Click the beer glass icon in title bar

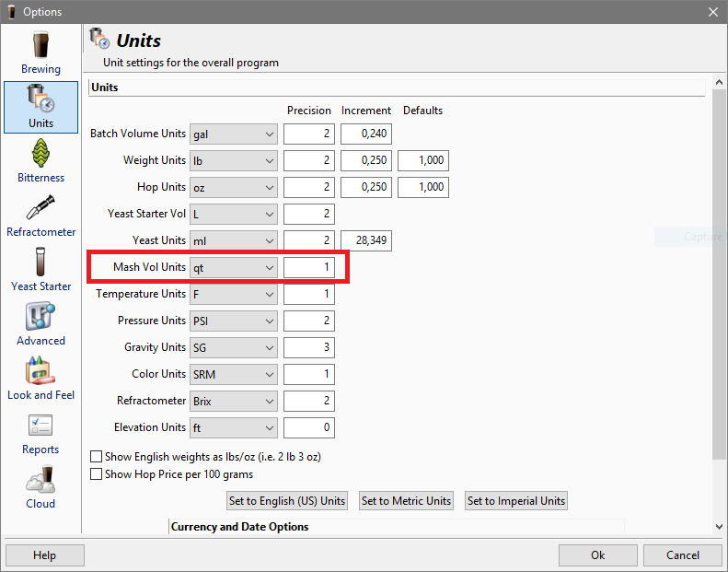(12, 12)
